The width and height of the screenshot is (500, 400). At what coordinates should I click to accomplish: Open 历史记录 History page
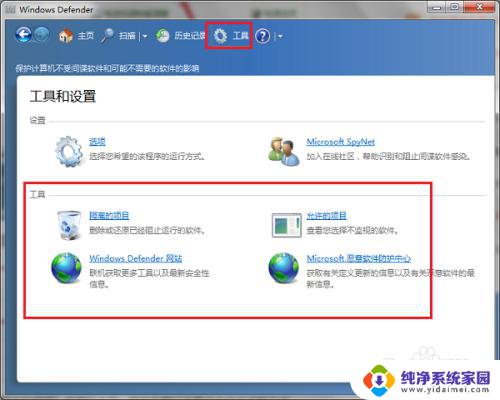coord(190,36)
